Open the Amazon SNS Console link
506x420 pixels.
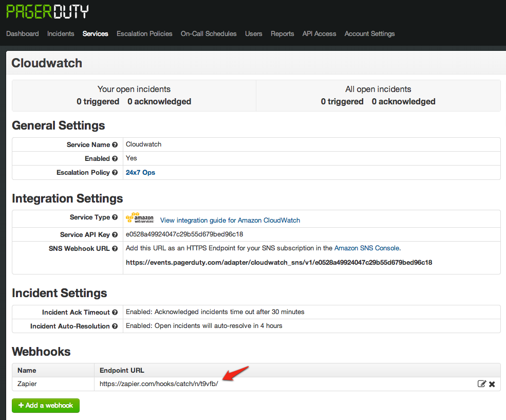point(367,248)
